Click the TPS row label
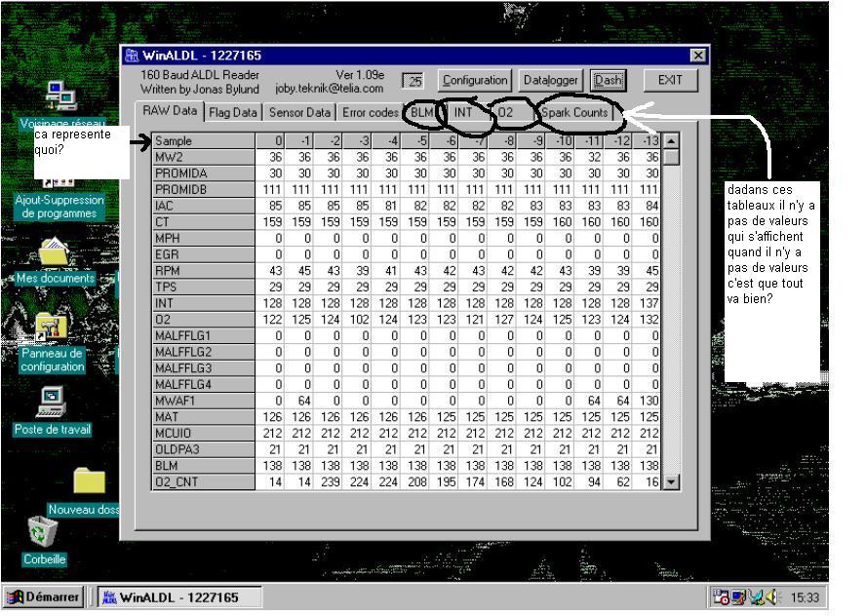The image size is (866, 616). click(x=203, y=287)
